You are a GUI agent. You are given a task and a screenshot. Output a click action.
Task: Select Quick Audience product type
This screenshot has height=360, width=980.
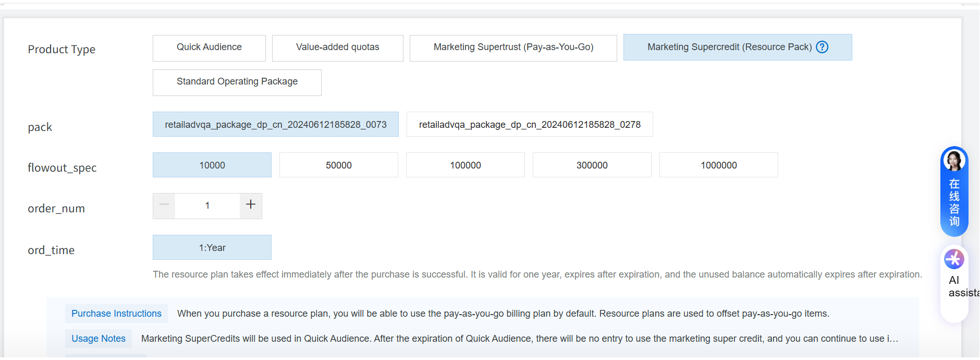209,47
